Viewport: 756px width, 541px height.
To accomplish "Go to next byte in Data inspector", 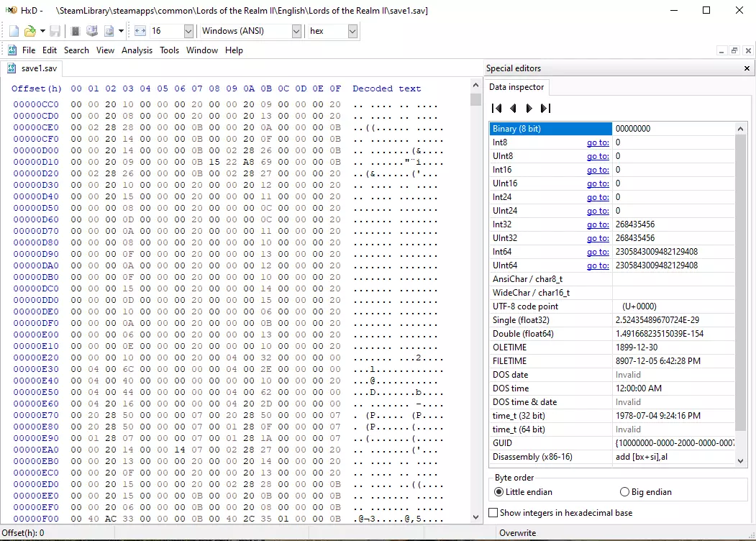I will tap(529, 108).
